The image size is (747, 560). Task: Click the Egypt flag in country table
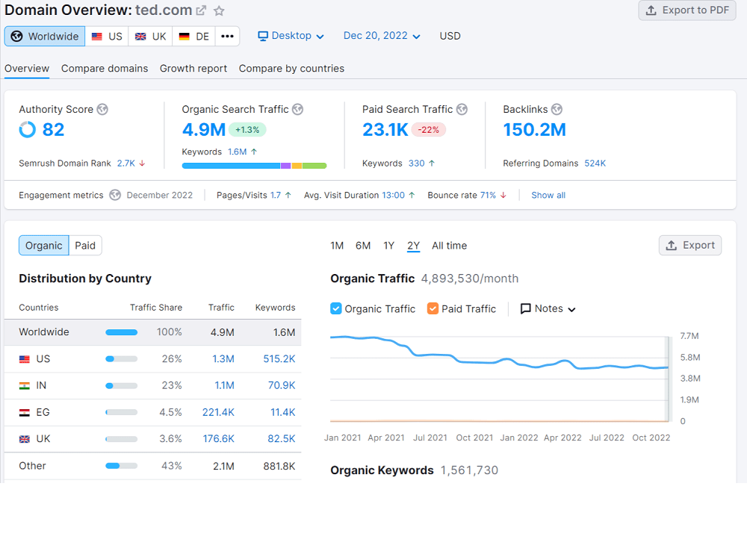point(25,412)
